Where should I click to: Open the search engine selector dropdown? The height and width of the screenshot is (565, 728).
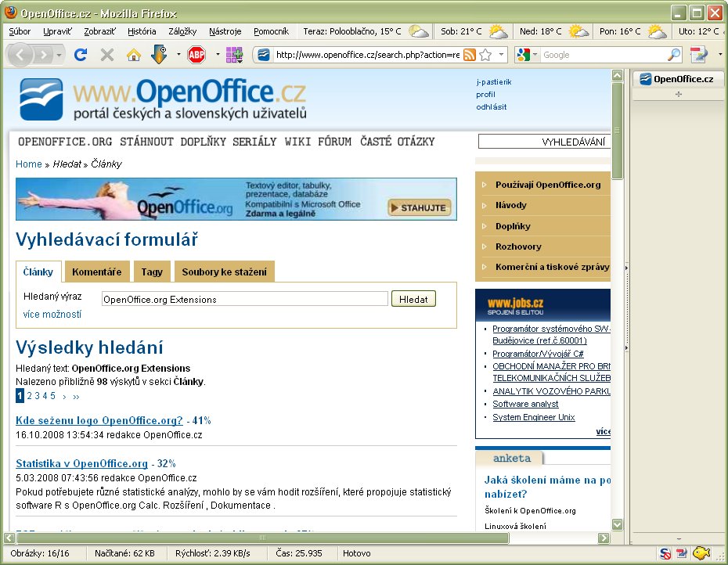point(535,55)
